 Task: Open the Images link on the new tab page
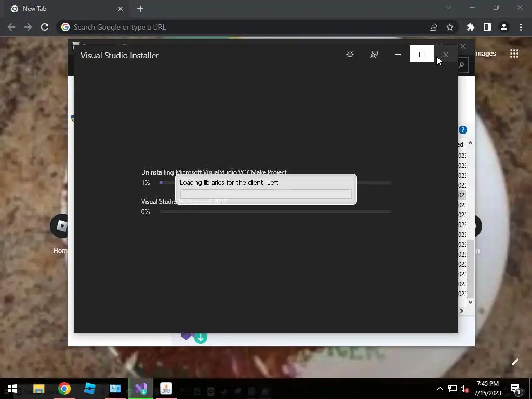click(x=486, y=54)
